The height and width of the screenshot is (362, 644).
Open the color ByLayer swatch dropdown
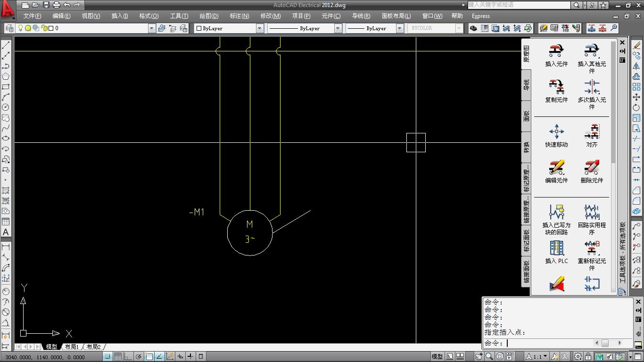click(259, 28)
